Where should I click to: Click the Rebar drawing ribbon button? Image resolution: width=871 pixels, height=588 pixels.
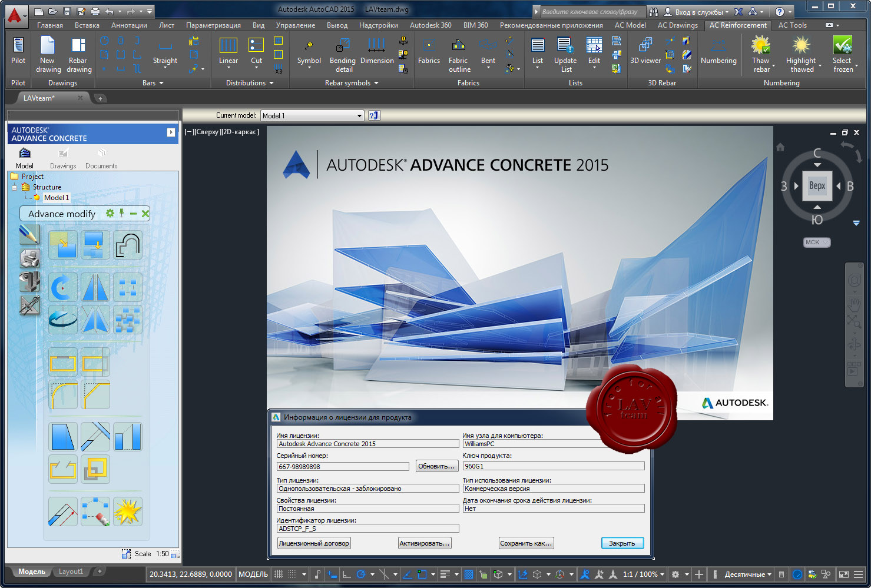[x=78, y=54]
